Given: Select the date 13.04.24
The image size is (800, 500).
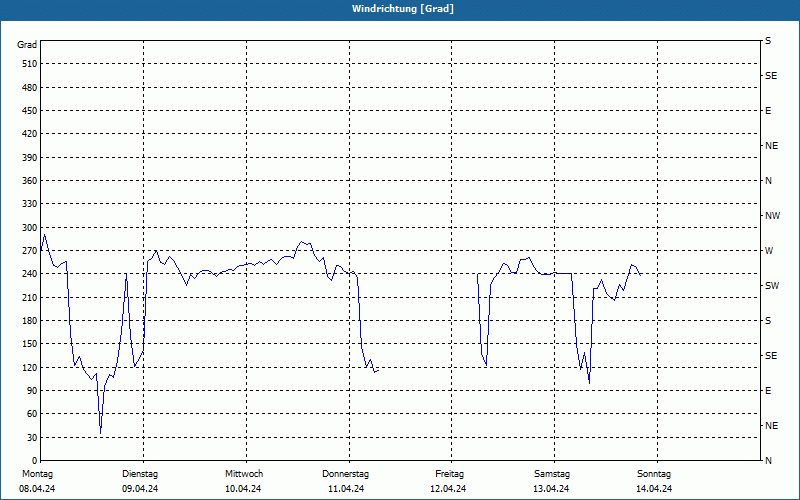Looking at the screenshot, I should [552, 489].
